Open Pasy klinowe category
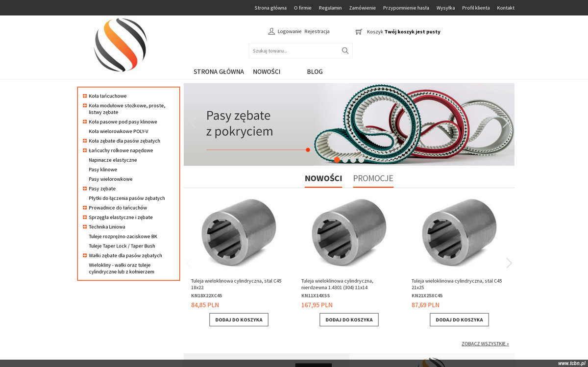 click(103, 170)
